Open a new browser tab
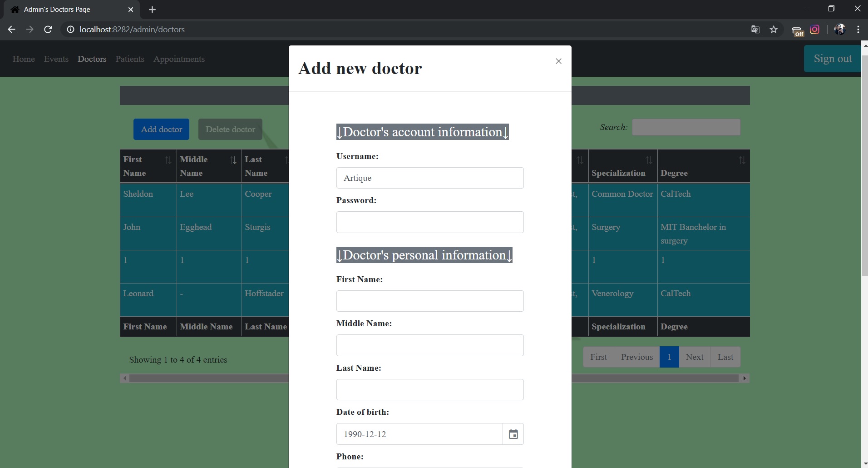This screenshot has height=468, width=868. (x=152, y=10)
